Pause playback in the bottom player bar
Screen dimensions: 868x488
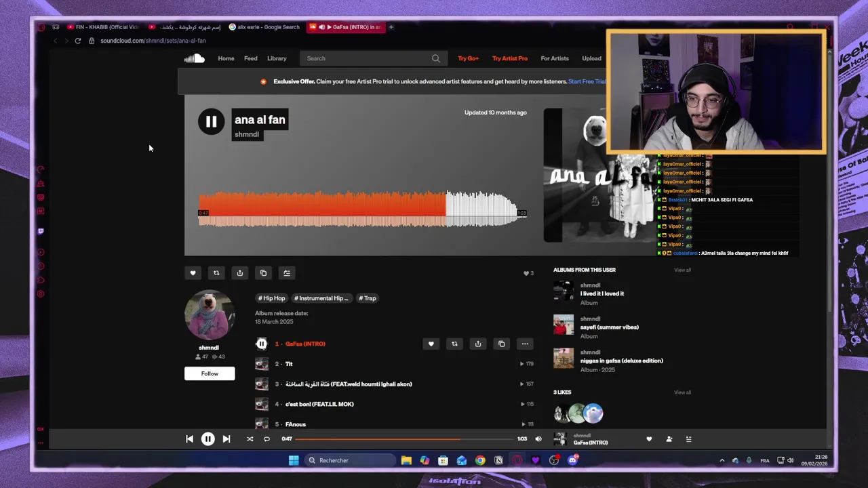coord(208,439)
